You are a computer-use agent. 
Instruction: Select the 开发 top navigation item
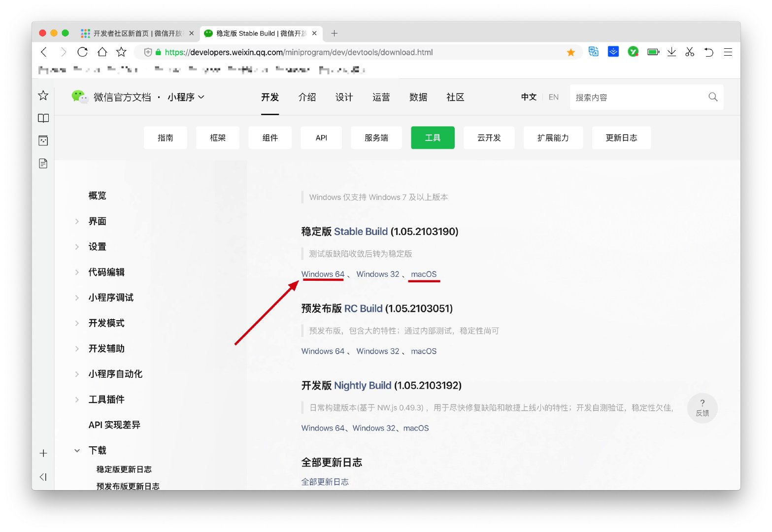tap(270, 97)
